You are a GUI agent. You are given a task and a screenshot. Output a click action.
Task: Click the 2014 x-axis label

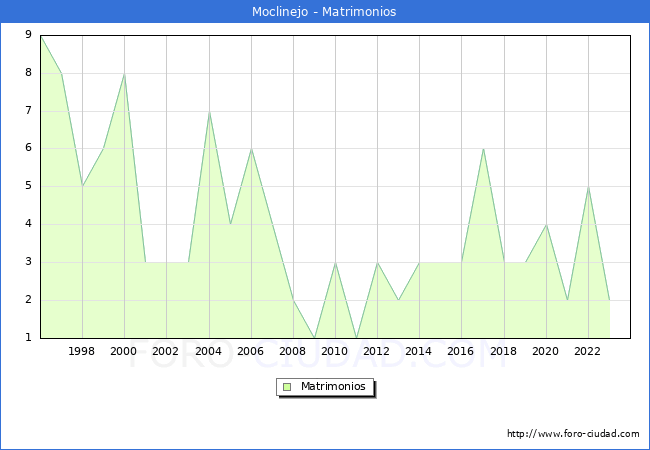point(418,351)
